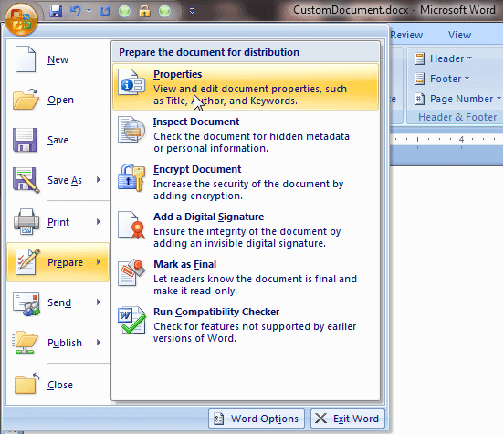This screenshot has height=435, width=504.
Task: Click the Footer page icon in the ribbon
Action: (419, 79)
